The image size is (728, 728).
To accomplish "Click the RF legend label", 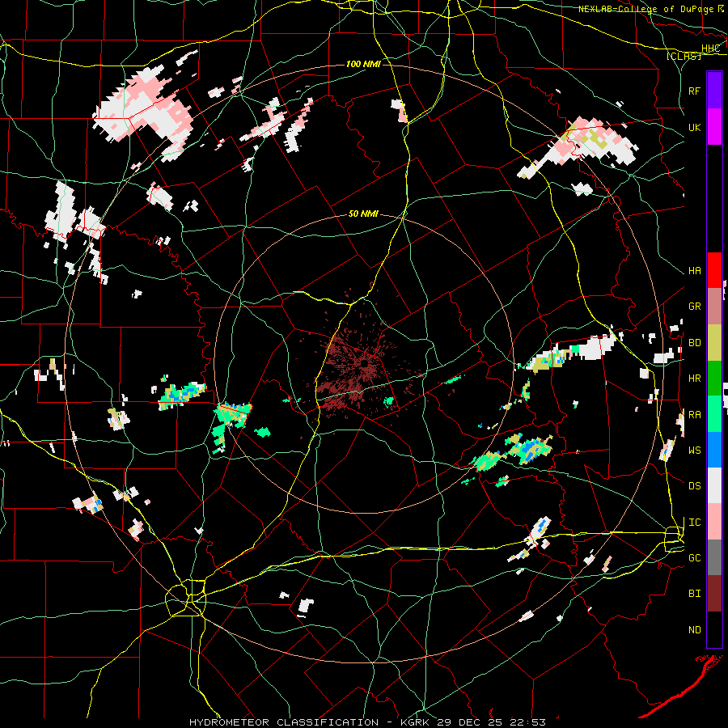I will pyautogui.click(x=695, y=91).
